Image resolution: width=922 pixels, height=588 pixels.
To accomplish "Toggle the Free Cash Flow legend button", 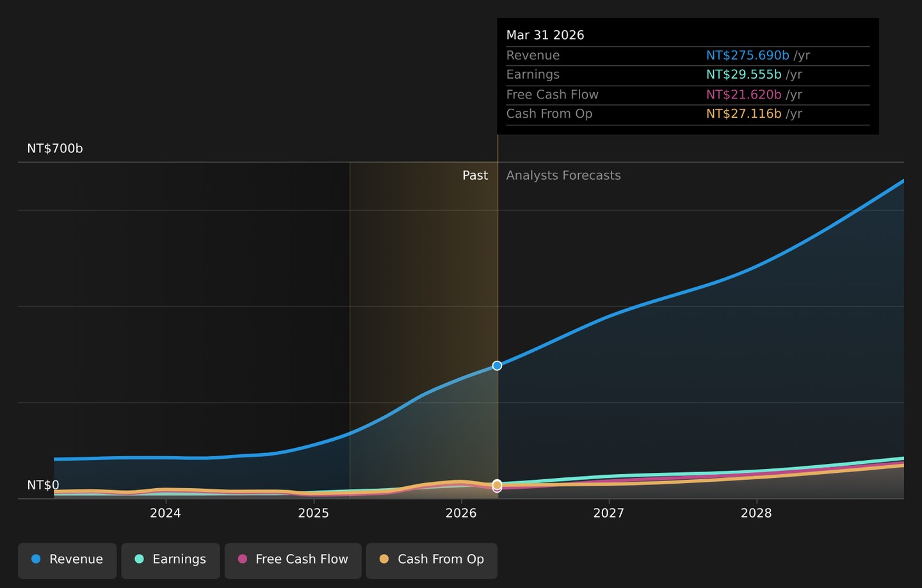I will click(x=293, y=560).
